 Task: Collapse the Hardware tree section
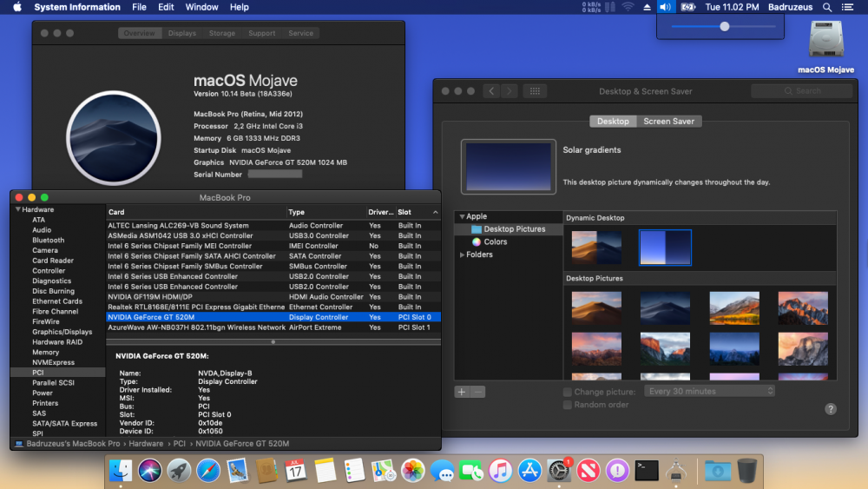(x=17, y=209)
